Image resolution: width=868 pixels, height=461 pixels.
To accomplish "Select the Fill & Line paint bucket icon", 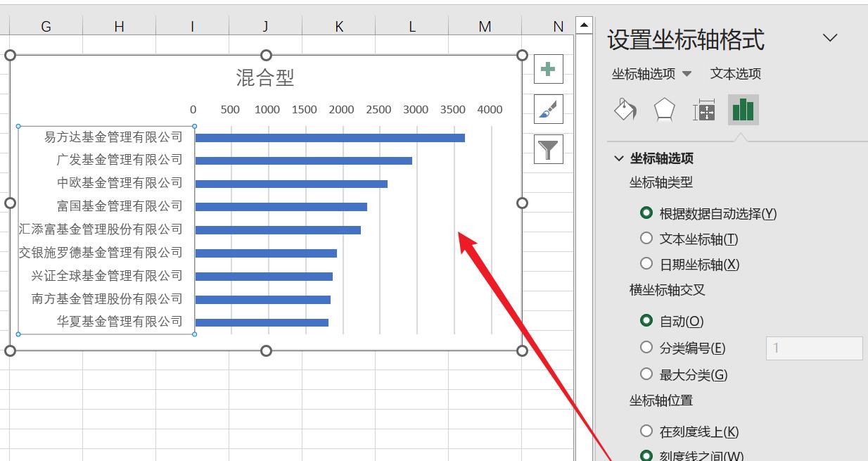I will pos(625,110).
